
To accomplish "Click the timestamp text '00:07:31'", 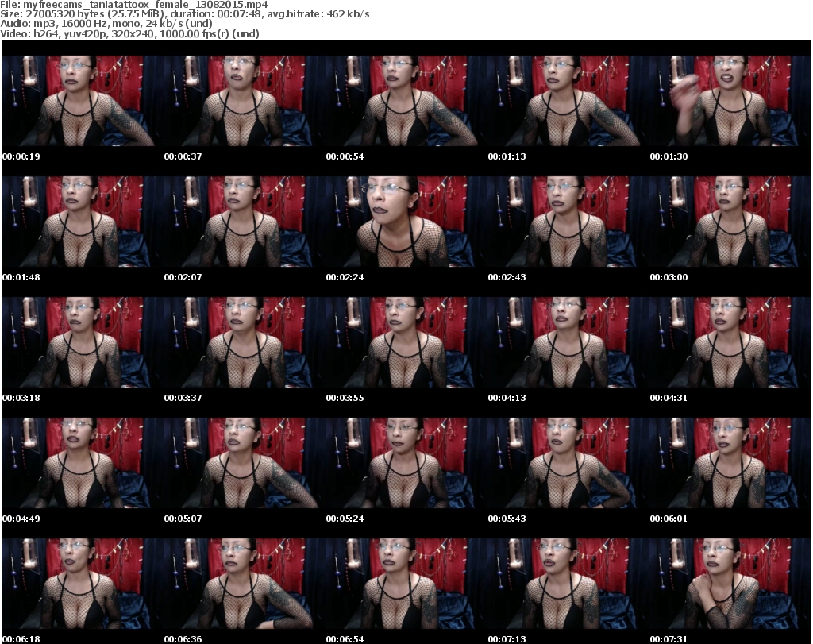I will 669,638.
